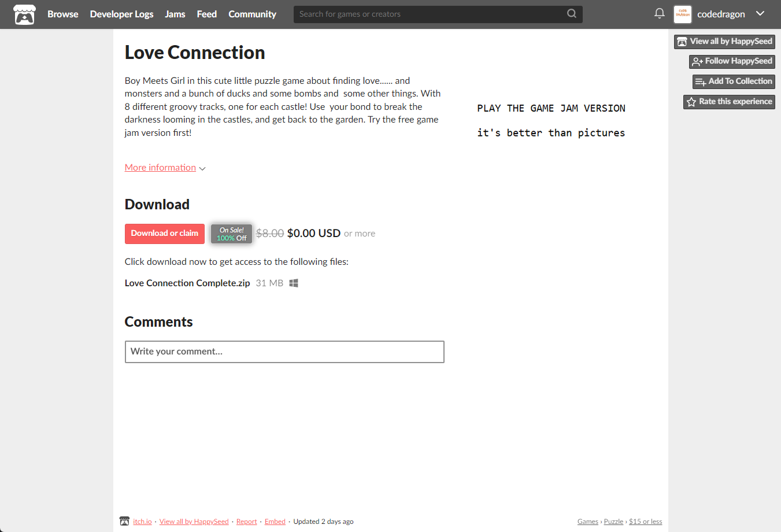Click View all by HappySeed button
This screenshot has width=781, height=532.
click(x=724, y=42)
